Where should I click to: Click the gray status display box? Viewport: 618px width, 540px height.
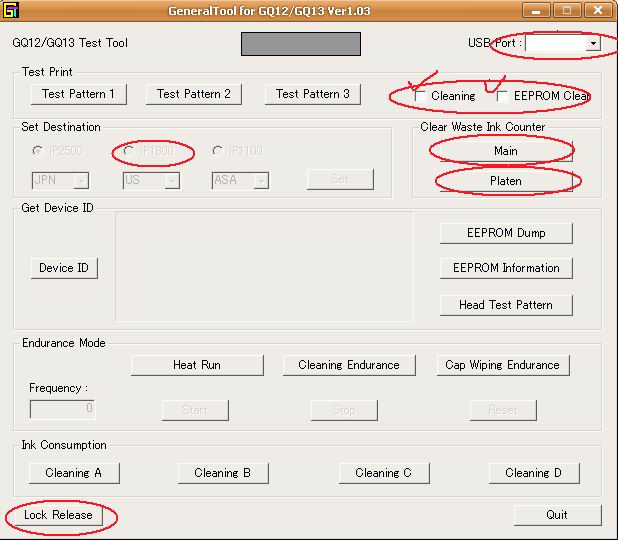[301, 44]
